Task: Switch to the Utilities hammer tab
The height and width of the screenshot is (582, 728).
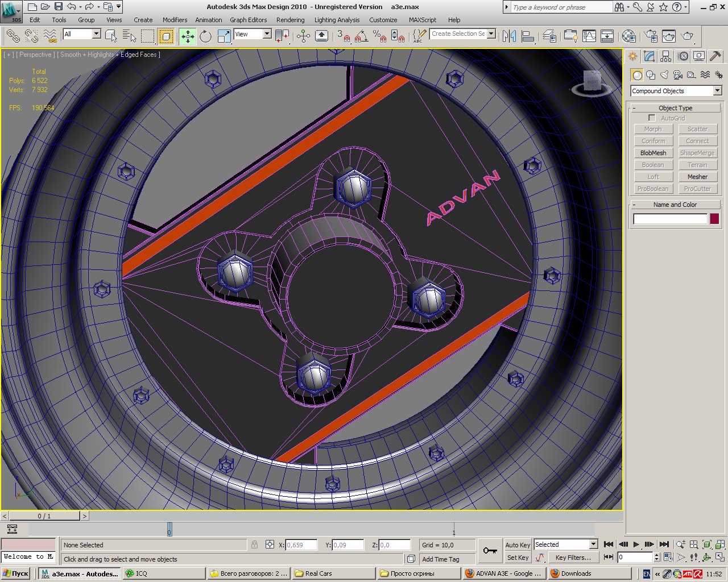Action: tap(715, 56)
